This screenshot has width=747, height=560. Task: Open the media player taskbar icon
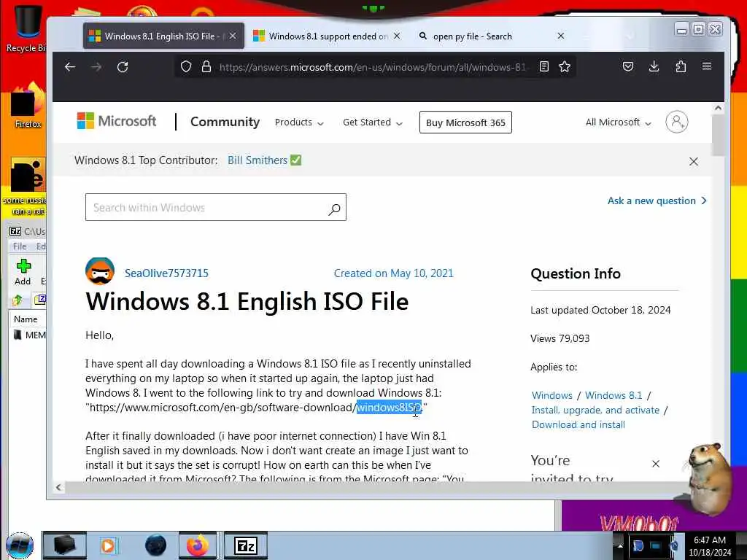108,545
